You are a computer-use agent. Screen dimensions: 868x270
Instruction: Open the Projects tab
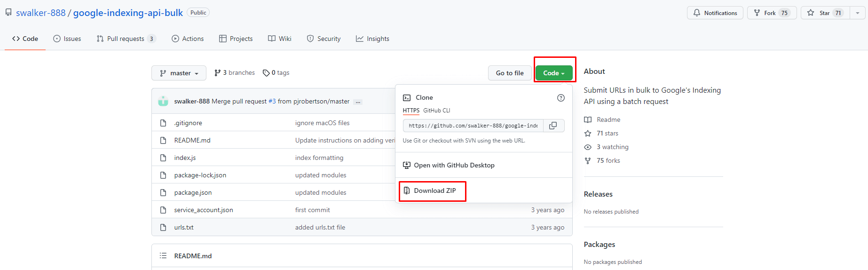tap(236, 39)
